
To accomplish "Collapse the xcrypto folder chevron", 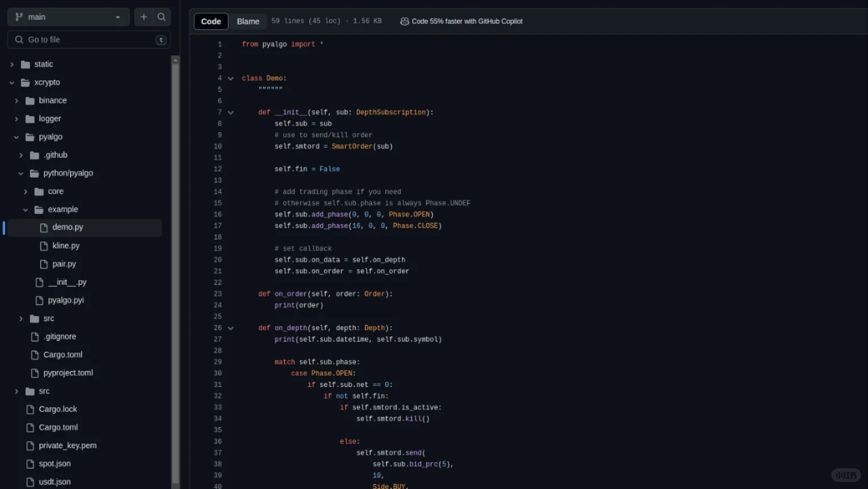I will pyautogui.click(x=12, y=82).
